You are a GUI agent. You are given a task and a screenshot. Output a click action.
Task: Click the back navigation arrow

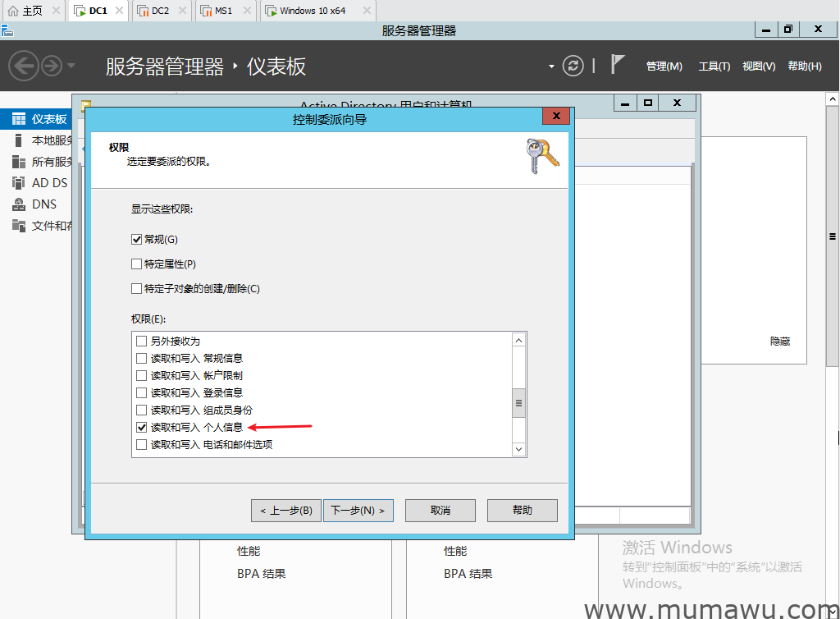coord(24,66)
